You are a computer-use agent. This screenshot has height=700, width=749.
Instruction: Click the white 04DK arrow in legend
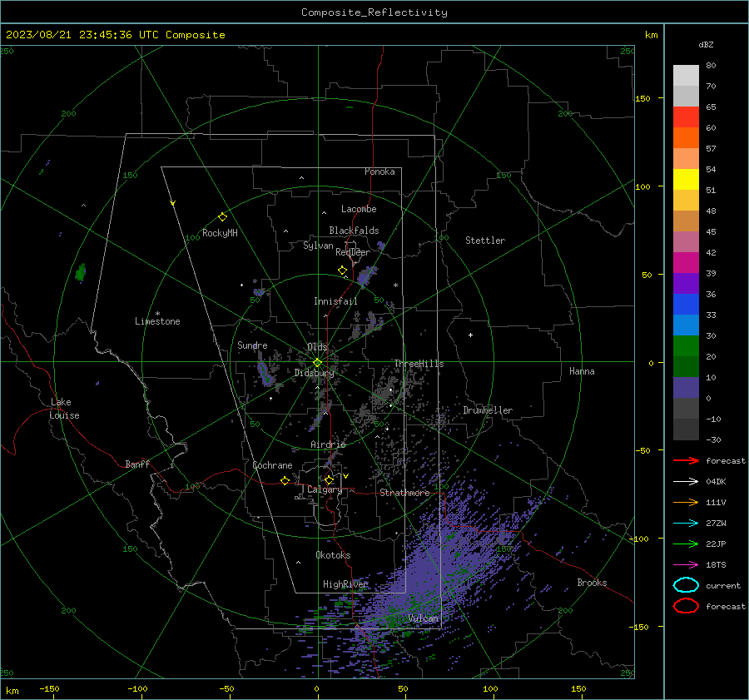point(686,481)
